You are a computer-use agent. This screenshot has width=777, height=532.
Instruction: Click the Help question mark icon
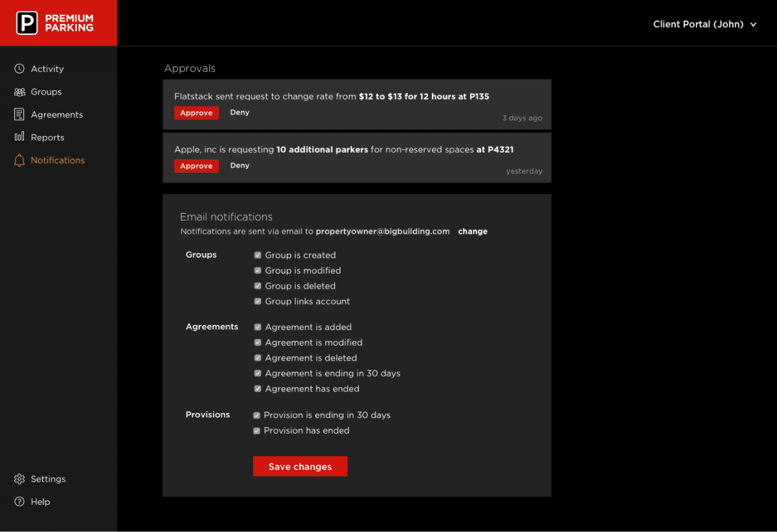coord(19,502)
